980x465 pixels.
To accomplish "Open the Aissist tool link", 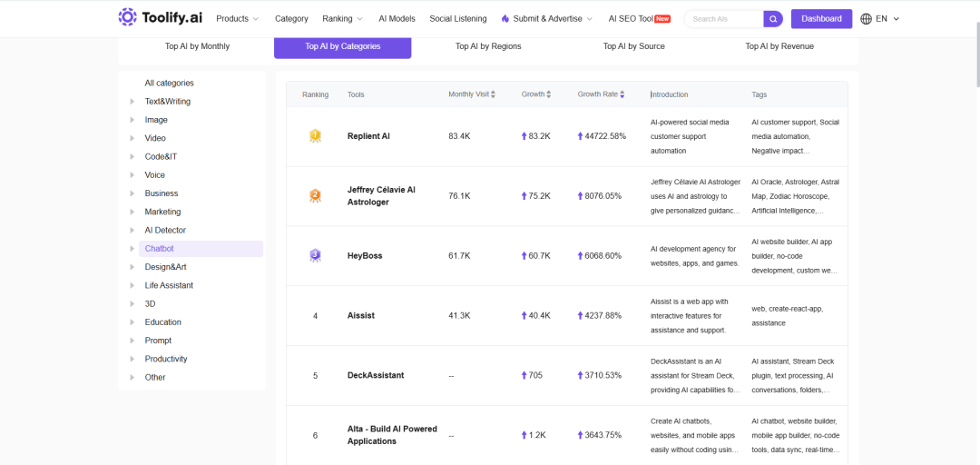I will click(x=360, y=315).
